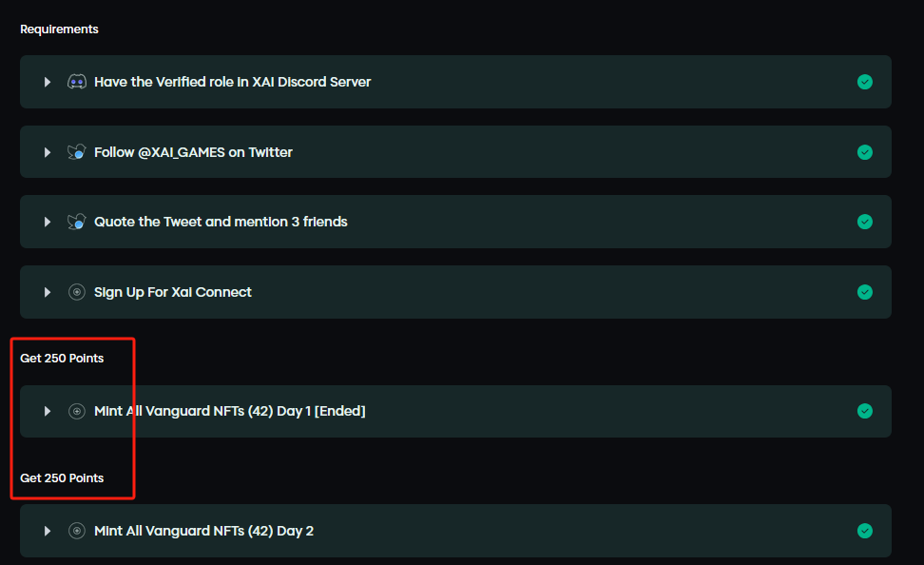
Task: Click green checkmark on Sign Up For Xai Connect
Action: point(864,292)
